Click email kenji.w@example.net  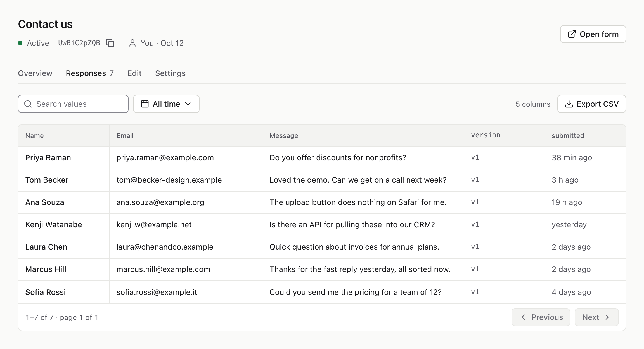pos(154,225)
